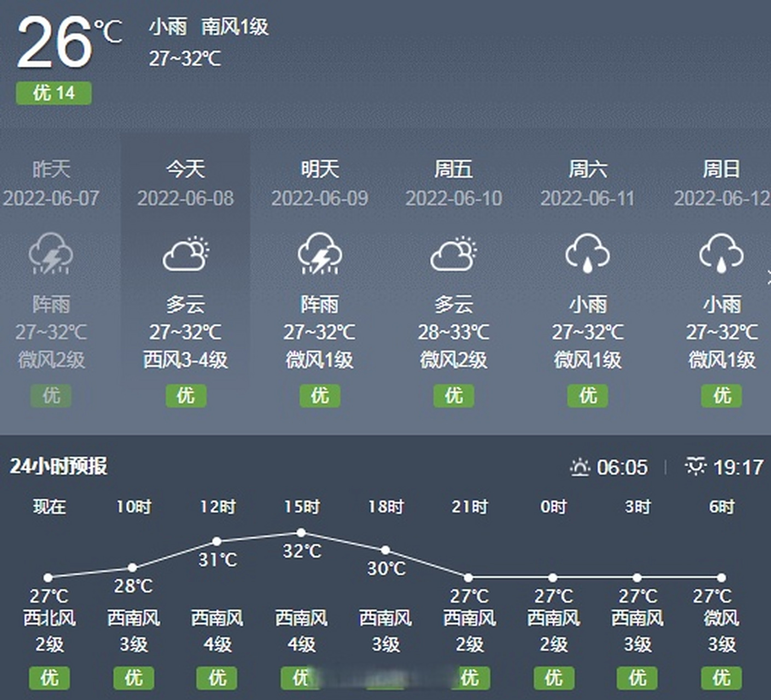Click the sunset icon beside 19:17
The width and height of the screenshot is (771, 700).
click(x=696, y=466)
